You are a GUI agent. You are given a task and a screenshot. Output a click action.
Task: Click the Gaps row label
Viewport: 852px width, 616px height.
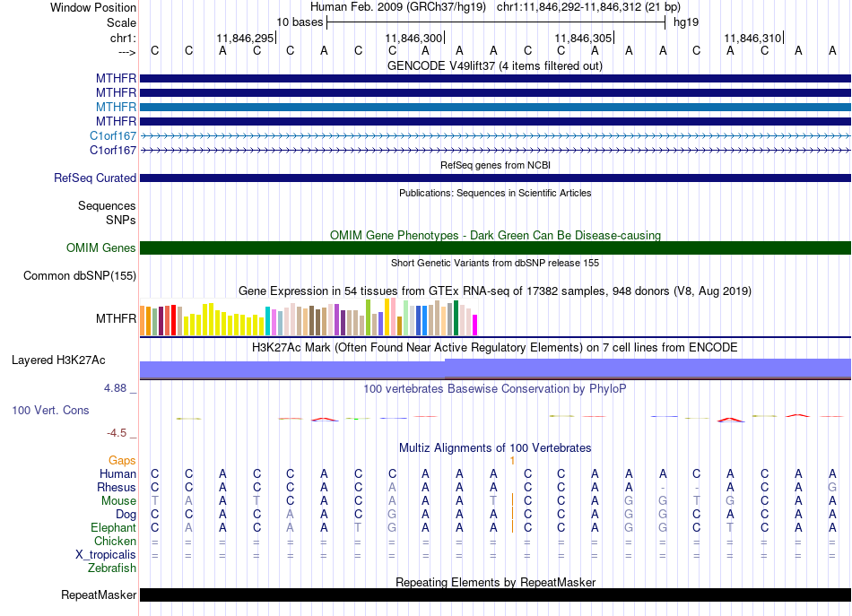coord(122,461)
